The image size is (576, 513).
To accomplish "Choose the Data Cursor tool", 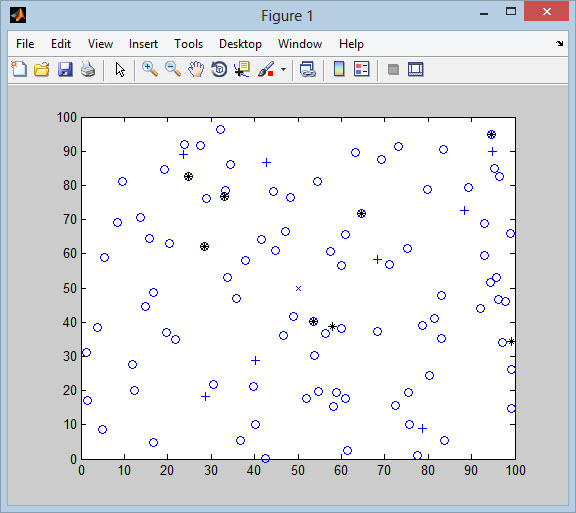I will coord(242,69).
